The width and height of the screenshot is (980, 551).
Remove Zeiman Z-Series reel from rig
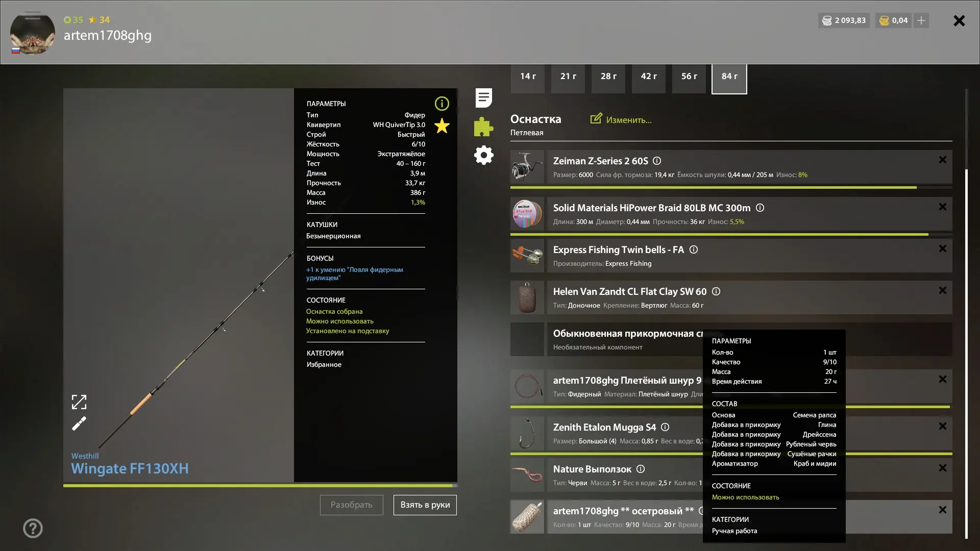click(x=942, y=160)
